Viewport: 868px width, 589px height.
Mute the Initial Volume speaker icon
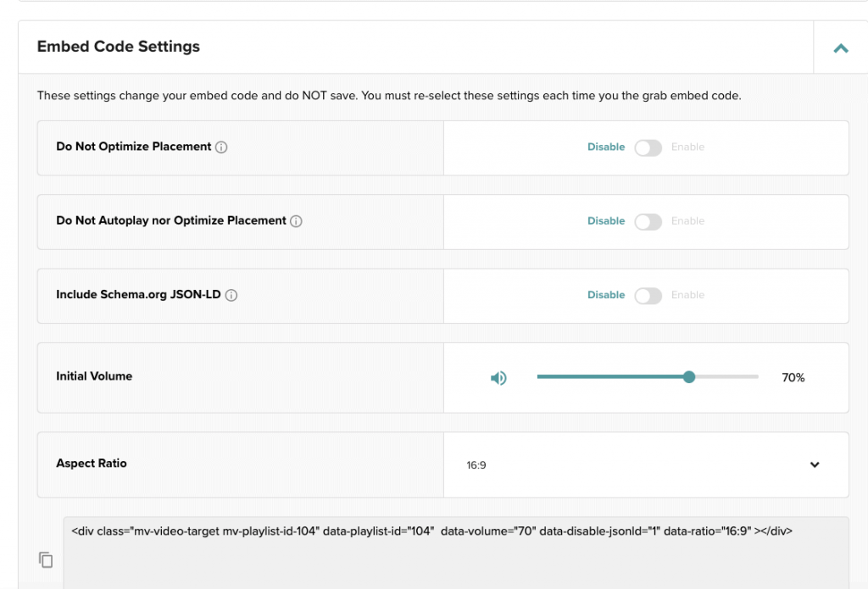pos(499,377)
